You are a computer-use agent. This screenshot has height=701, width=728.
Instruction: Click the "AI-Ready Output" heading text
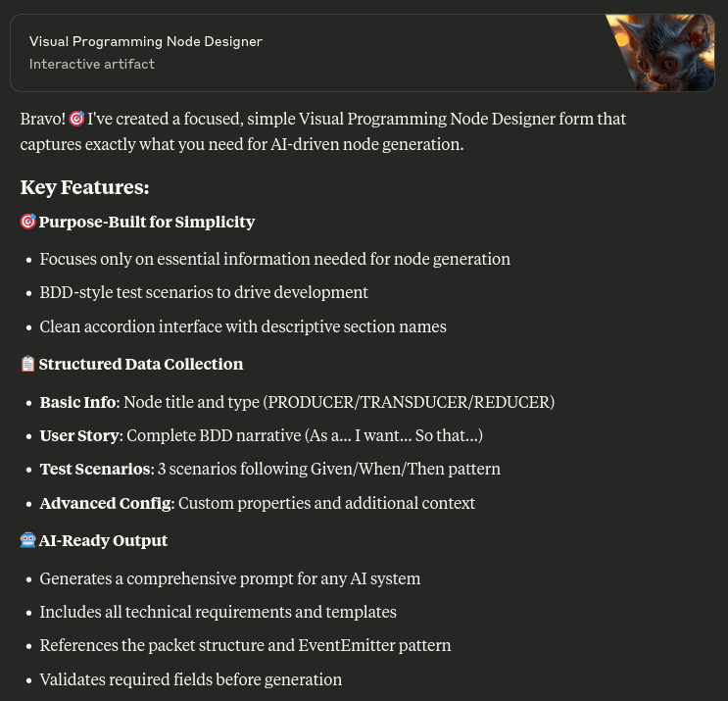click(103, 540)
